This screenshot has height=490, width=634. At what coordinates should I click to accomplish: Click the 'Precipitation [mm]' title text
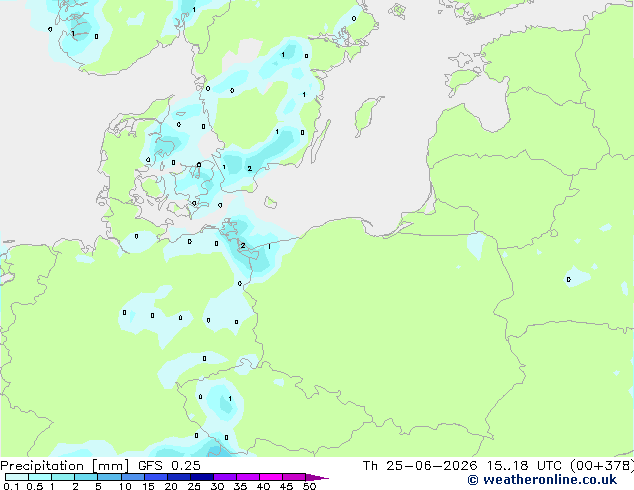pyautogui.click(x=64, y=466)
